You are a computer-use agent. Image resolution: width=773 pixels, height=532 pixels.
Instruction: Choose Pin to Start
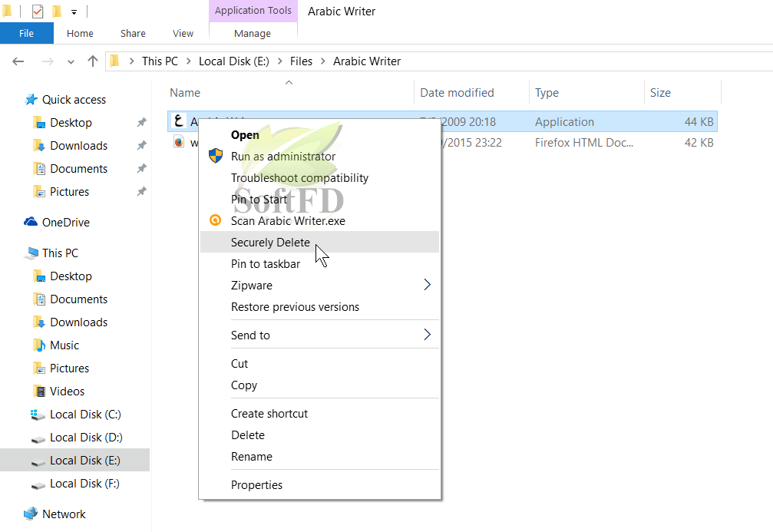pos(319,199)
